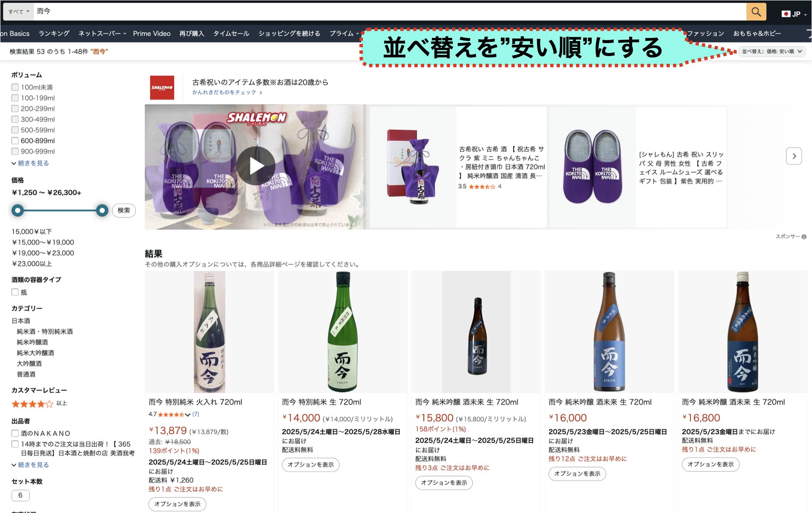Image resolution: width=812 pixels, height=513 pixels.
Task: Open the 並べ替え sort dropdown
Action: 771,51
